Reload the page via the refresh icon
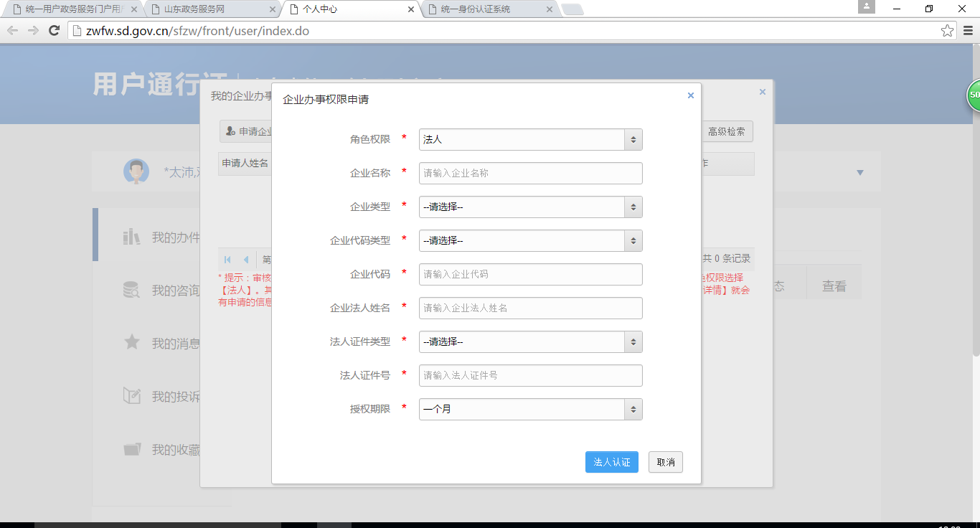The height and width of the screenshot is (528, 980). (x=54, y=31)
